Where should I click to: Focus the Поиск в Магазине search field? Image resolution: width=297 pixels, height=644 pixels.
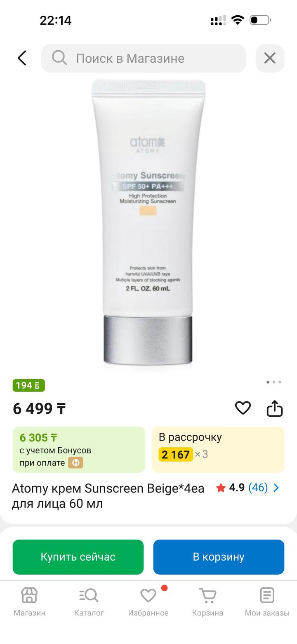tap(144, 58)
